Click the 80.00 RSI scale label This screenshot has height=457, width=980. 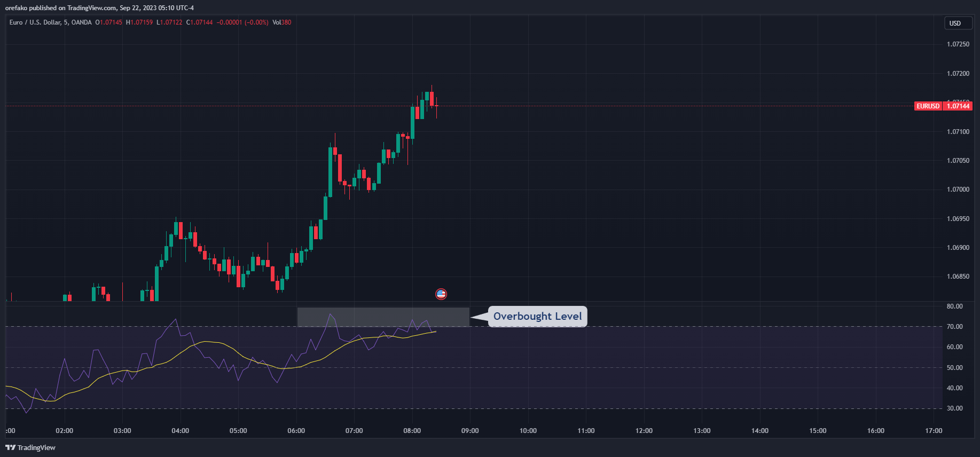(955, 306)
